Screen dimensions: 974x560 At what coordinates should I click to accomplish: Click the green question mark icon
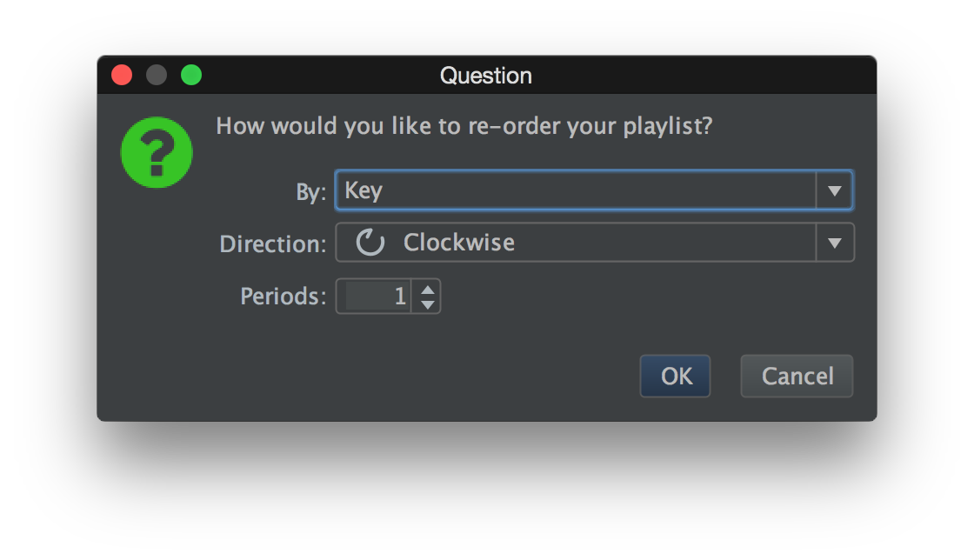[156, 152]
